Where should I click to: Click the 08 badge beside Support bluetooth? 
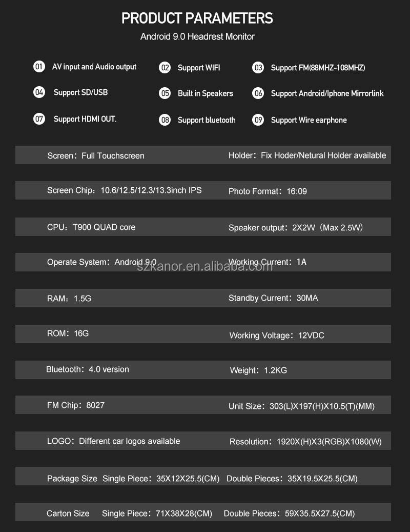pos(165,120)
